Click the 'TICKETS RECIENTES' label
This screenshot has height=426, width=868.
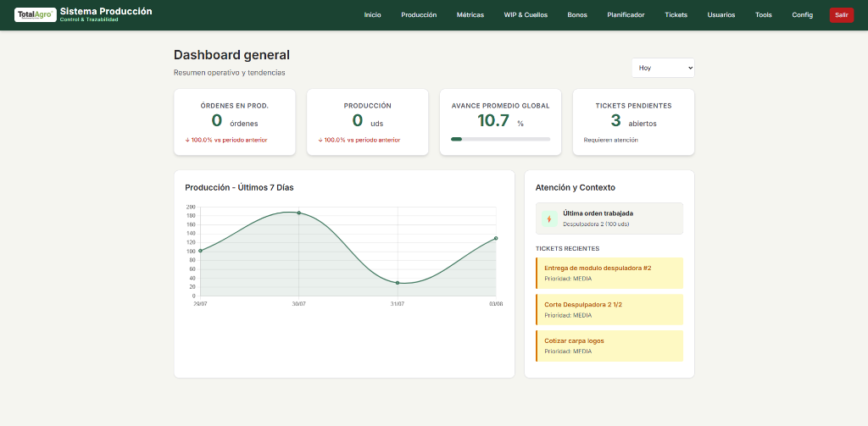point(567,248)
